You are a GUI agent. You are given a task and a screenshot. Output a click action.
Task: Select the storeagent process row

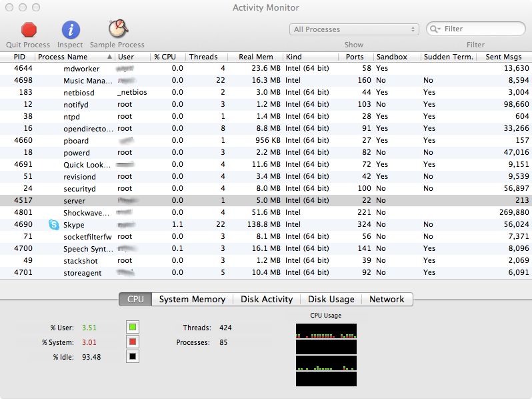(266, 272)
